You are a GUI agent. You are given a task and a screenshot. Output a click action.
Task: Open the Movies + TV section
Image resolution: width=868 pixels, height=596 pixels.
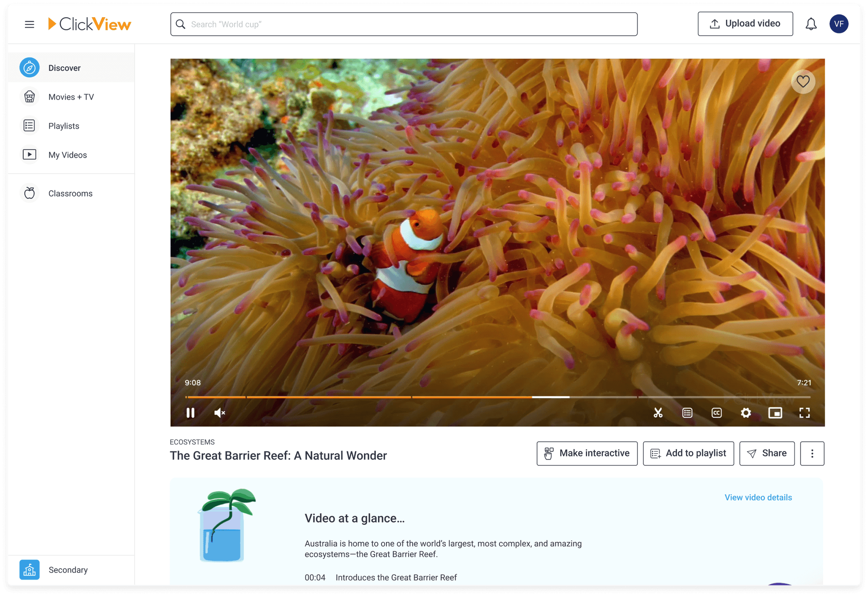pyautogui.click(x=71, y=97)
